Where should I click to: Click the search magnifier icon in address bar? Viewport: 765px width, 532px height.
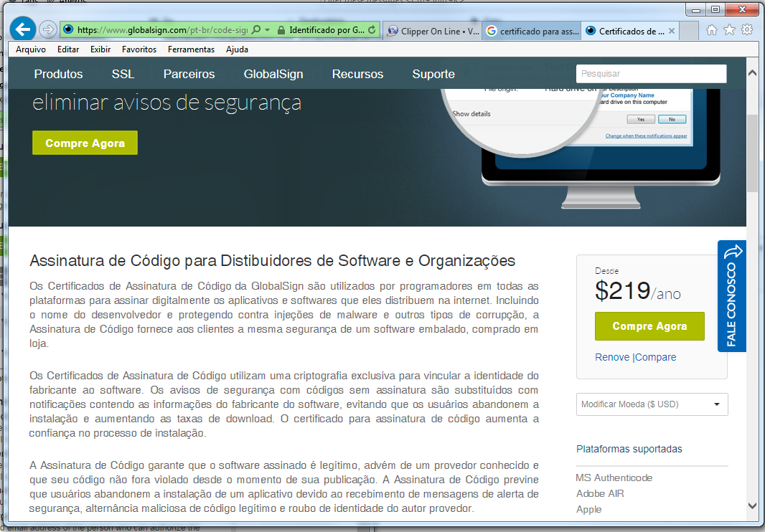(255, 29)
